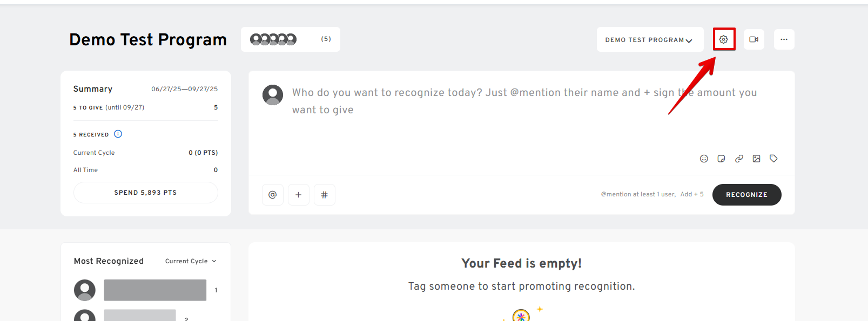Attach a link to the recognition post
Image resolution: width=868 pixels, height=321 pixels.
click(739, 159)
